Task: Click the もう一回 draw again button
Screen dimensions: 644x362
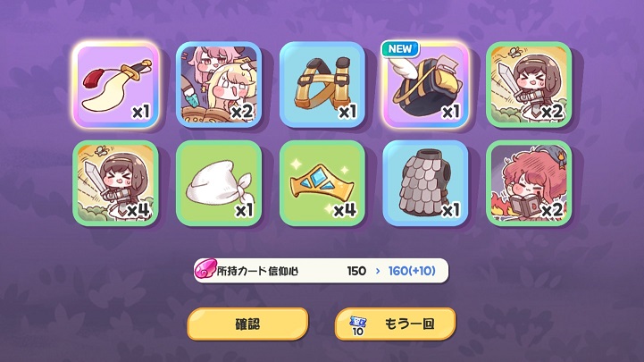Action: 395,324
